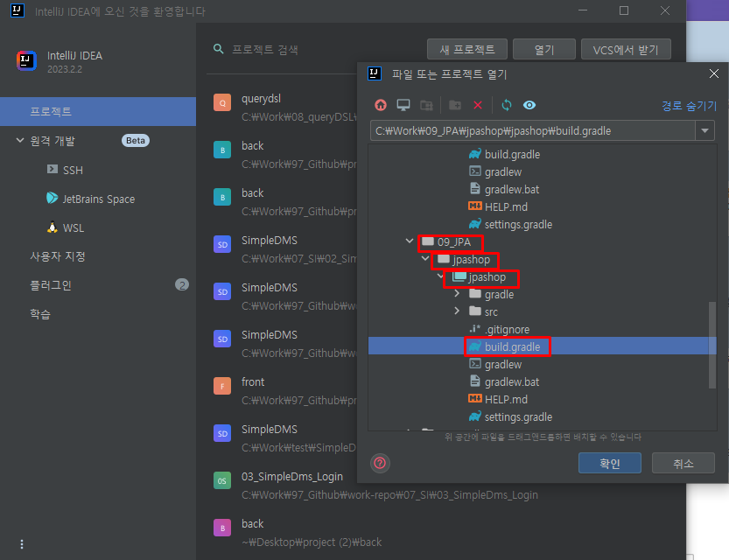Click the querydsl project Q icon

222,102
